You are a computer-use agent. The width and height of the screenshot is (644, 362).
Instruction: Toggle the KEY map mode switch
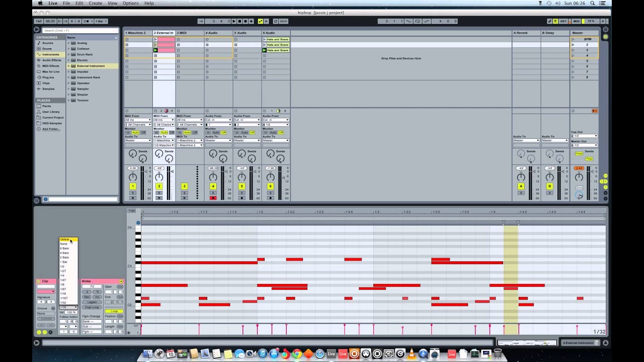(x=563, y=21)
